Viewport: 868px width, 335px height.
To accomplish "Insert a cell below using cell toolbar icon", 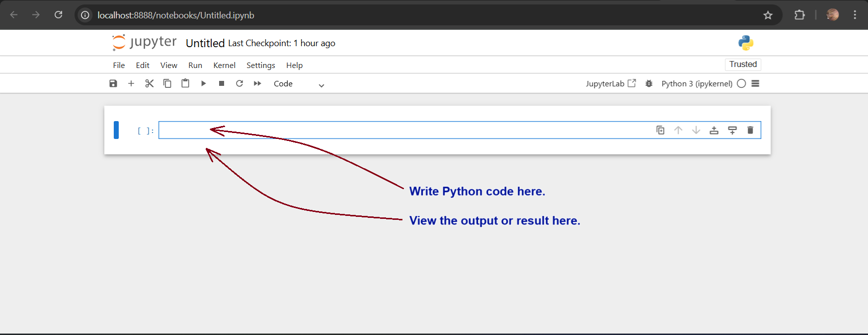I will 732,130.
